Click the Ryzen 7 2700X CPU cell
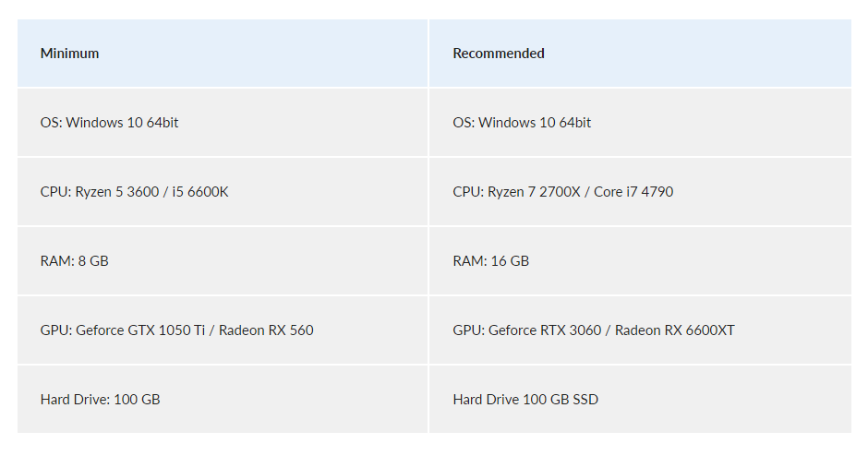868x456 pixels. click(641, 191)
